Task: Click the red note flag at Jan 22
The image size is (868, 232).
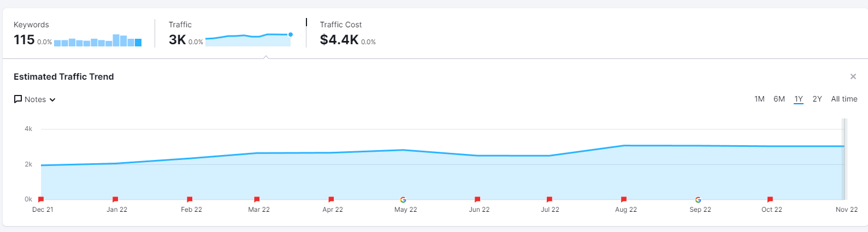Action: tap(115, 199)
